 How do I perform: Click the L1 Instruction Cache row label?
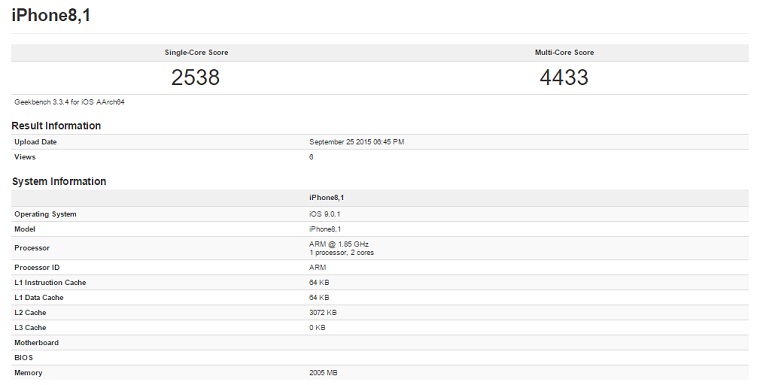pyautogui.click(x=50, y=283)
